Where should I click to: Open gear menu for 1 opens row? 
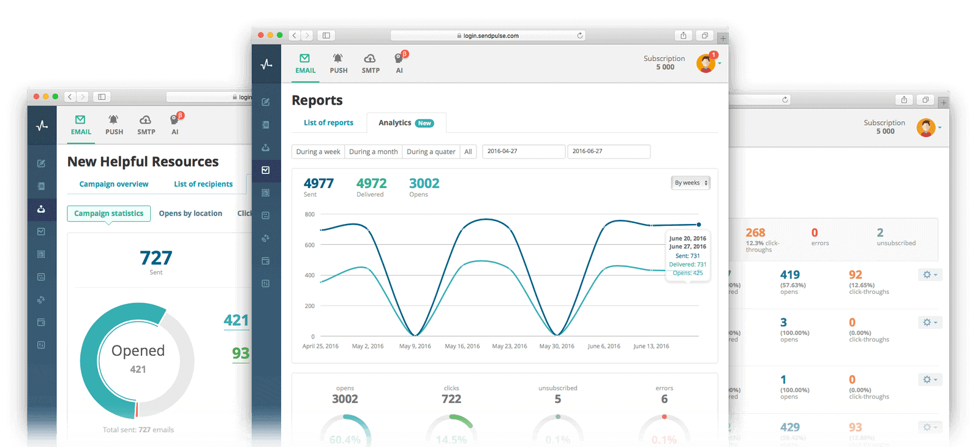pos(930,380)
